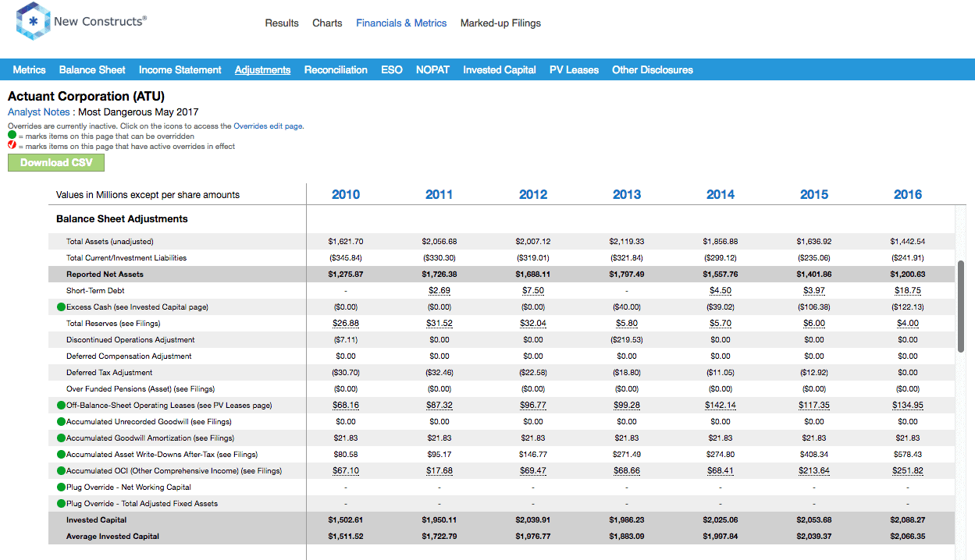The height and width of the screenshot is (560, 975).
Task: Click the Total Current/Investment Liabilities row label
Action: (x=126, y=258)
